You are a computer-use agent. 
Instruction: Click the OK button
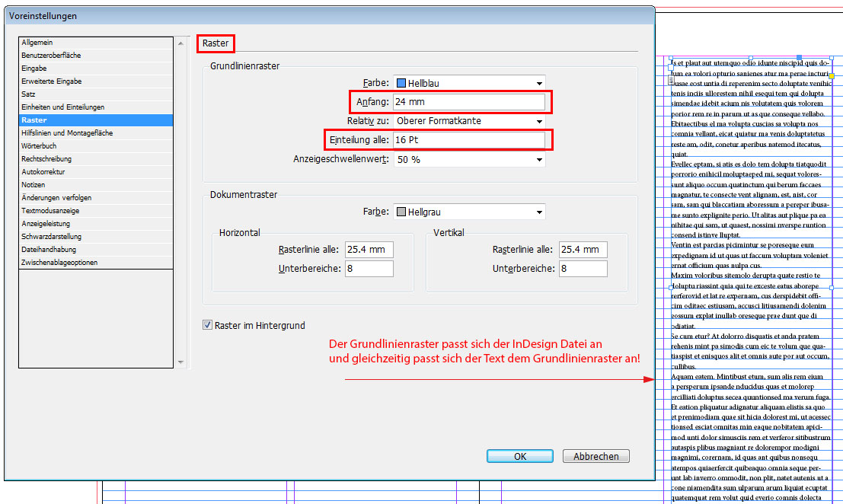click(x=519, y=457)
